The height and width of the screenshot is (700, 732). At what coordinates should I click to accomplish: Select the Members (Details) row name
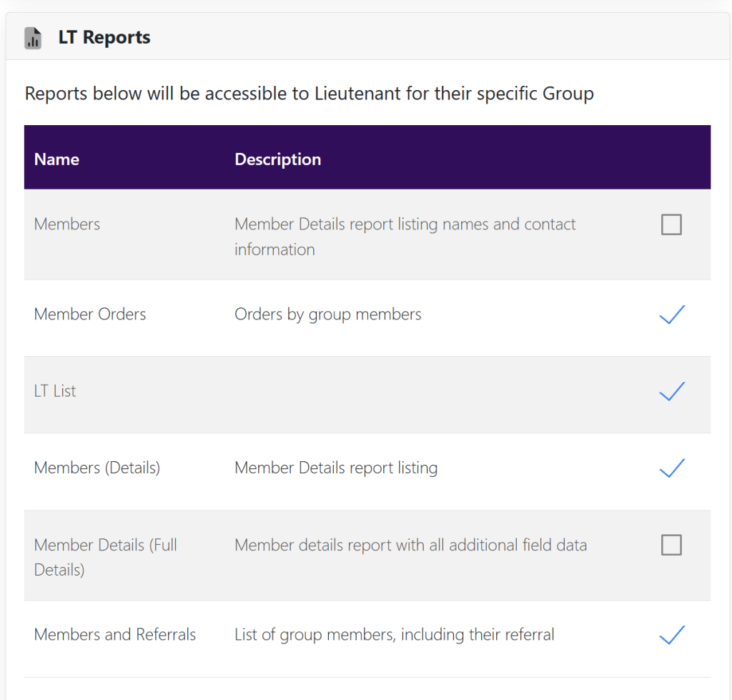pos(97,468)
